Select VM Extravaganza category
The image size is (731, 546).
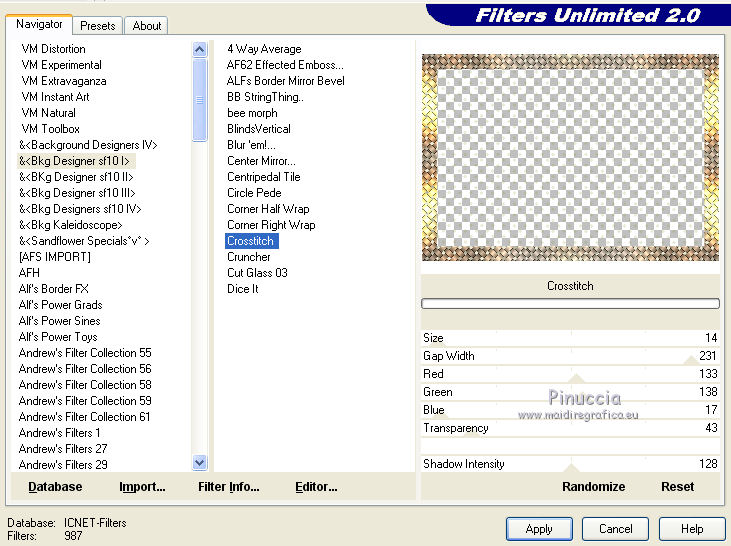pyautogui.click(x=64, y=81)
